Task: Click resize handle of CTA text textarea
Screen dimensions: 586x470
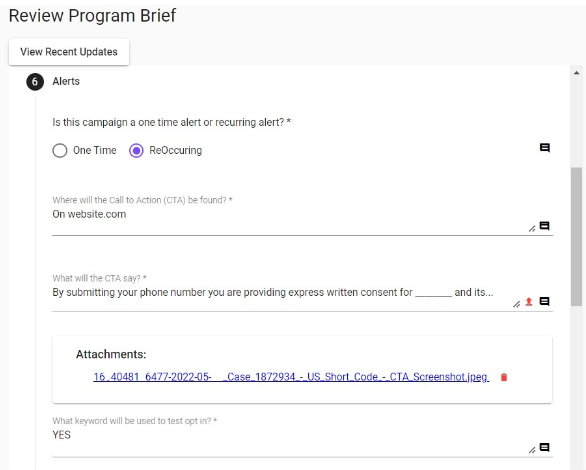Action: [516, 304]
